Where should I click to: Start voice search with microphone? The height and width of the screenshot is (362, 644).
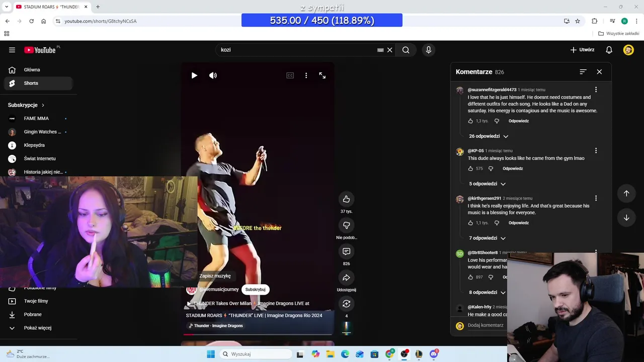(429, 50)
